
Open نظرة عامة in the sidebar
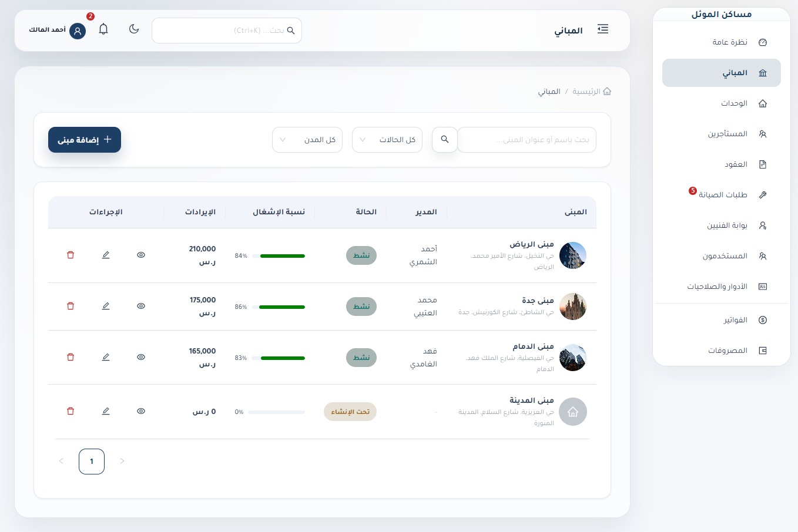tap(722, 42)
